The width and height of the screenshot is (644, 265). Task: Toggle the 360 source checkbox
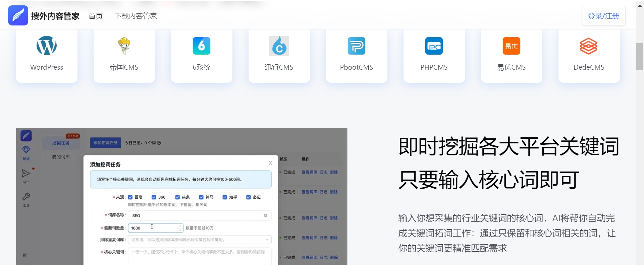154,197
